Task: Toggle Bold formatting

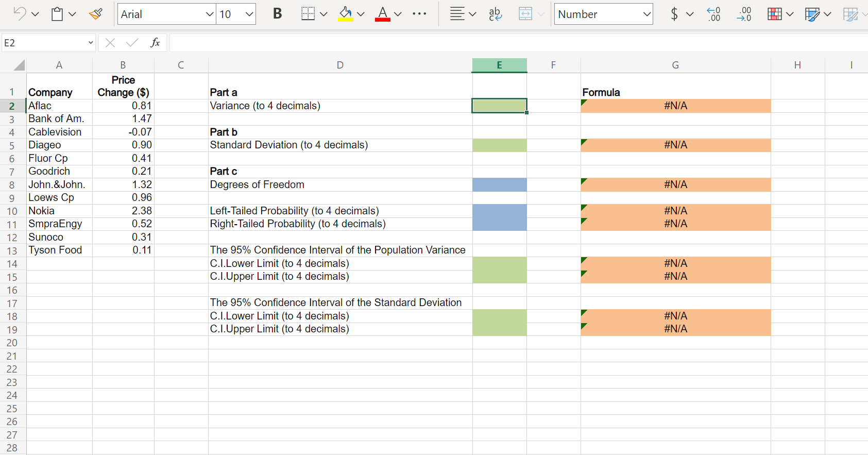Action: (277, 14)
